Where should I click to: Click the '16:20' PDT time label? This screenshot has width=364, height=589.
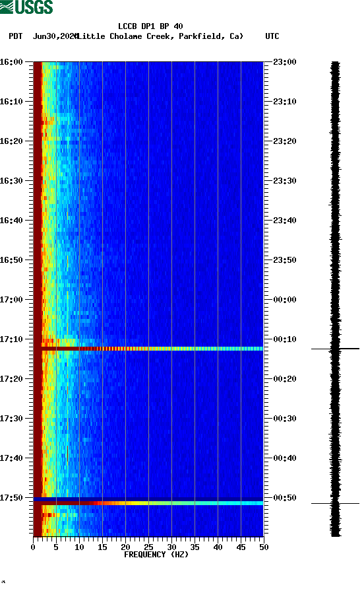(x=11, y=141)
